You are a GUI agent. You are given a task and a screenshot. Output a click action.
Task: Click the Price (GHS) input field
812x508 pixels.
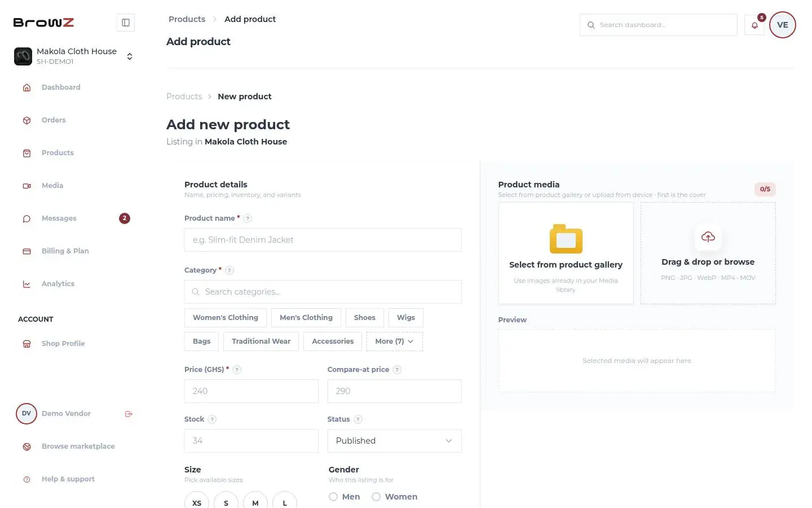click(x=251, y=391)
